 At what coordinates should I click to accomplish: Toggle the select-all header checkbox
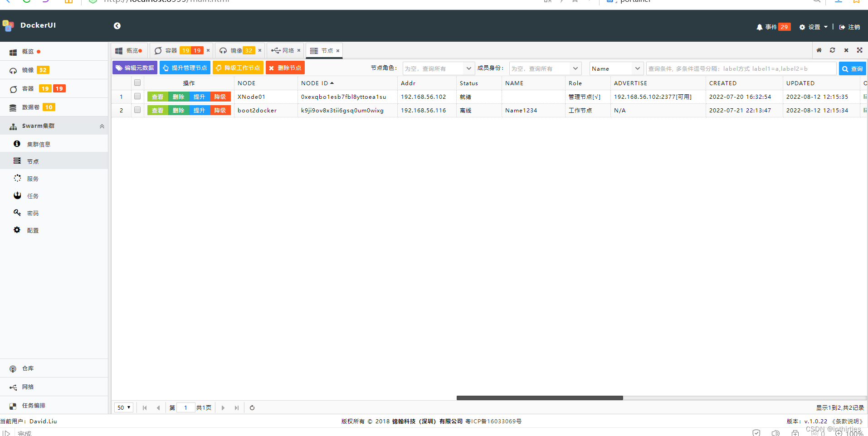[137, 82]
